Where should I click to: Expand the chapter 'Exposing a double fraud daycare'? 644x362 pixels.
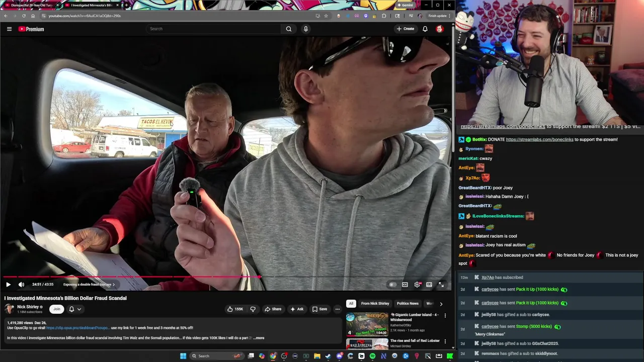(x=89, y=285)
